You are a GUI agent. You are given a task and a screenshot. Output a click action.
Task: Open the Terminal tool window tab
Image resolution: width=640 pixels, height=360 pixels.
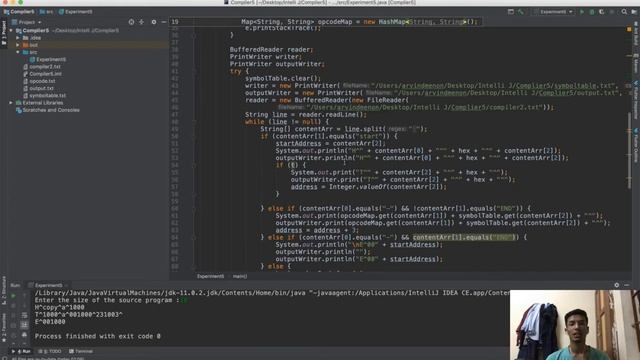pyautogui.click(x=81, y=351)
